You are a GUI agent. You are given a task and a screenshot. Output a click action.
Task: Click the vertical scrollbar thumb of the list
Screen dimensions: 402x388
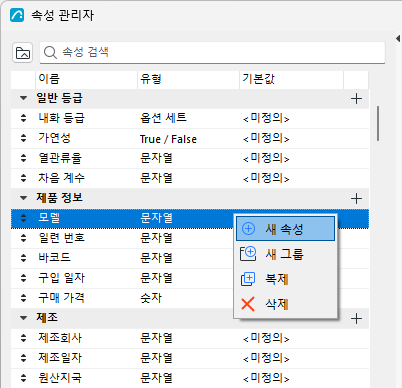(378, 123)
